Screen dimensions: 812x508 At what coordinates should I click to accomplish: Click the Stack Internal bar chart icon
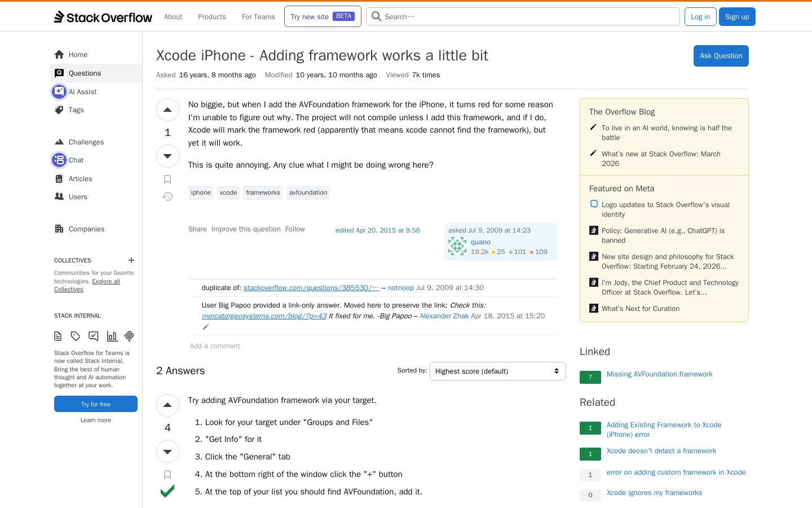[x=112, y=336]
